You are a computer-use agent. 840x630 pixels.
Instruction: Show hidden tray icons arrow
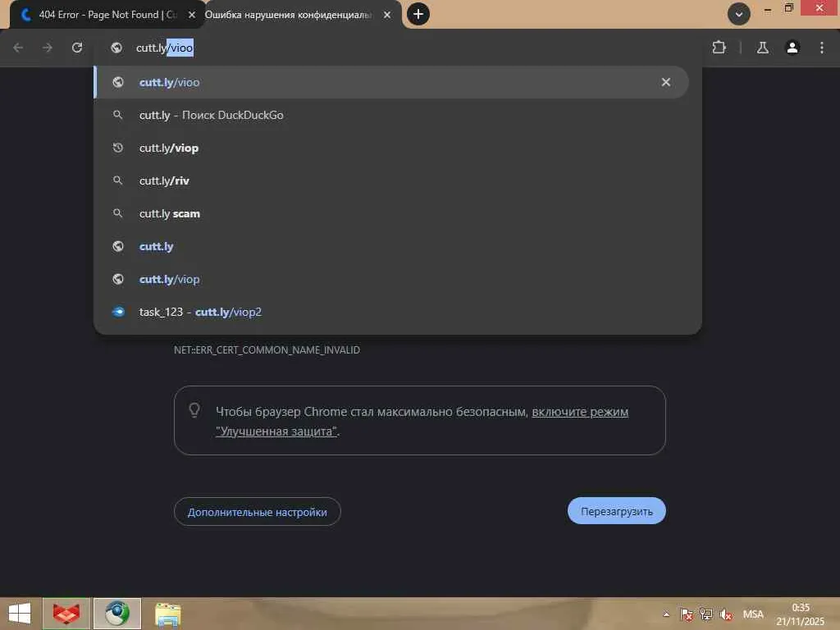(666, 614)
